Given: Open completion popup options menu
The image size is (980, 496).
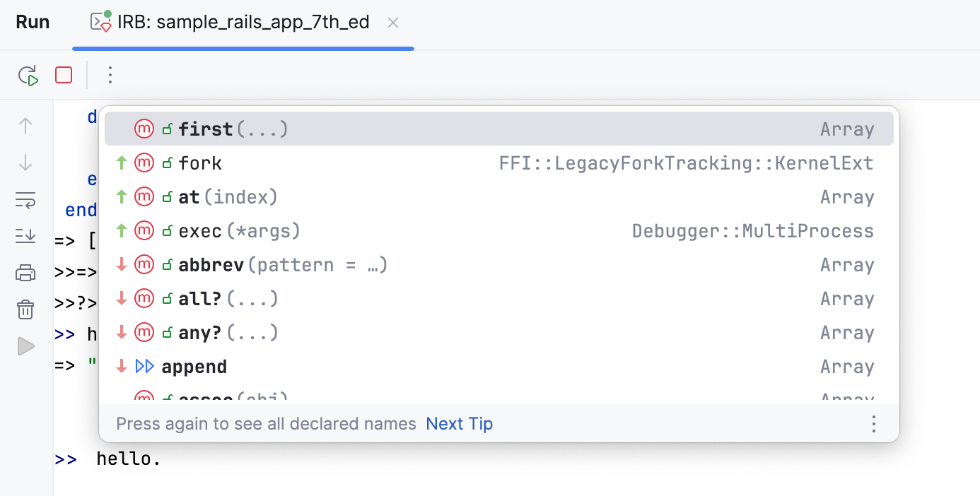Looking at the screenshot, I should pyautogui.click(x=874, y=424).
